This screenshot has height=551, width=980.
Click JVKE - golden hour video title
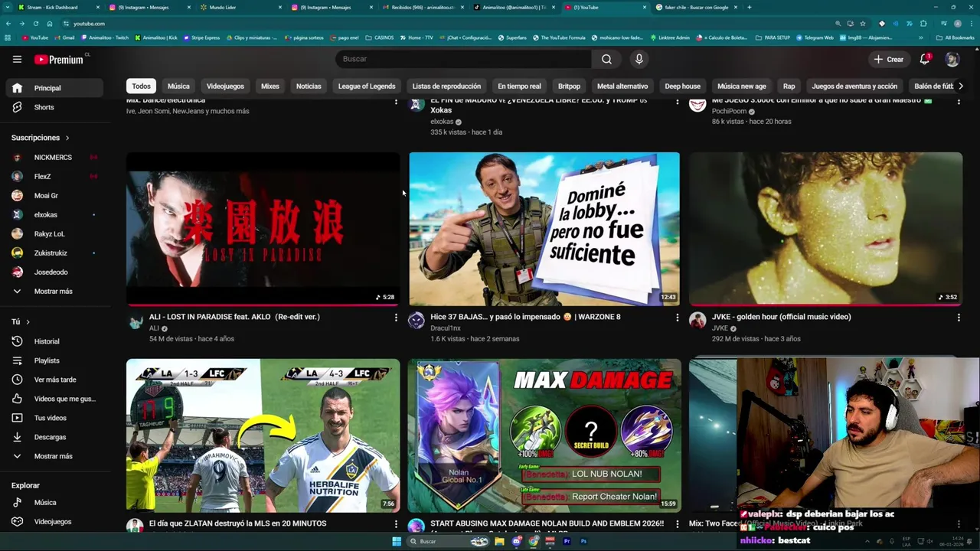[x=781, y=317]
